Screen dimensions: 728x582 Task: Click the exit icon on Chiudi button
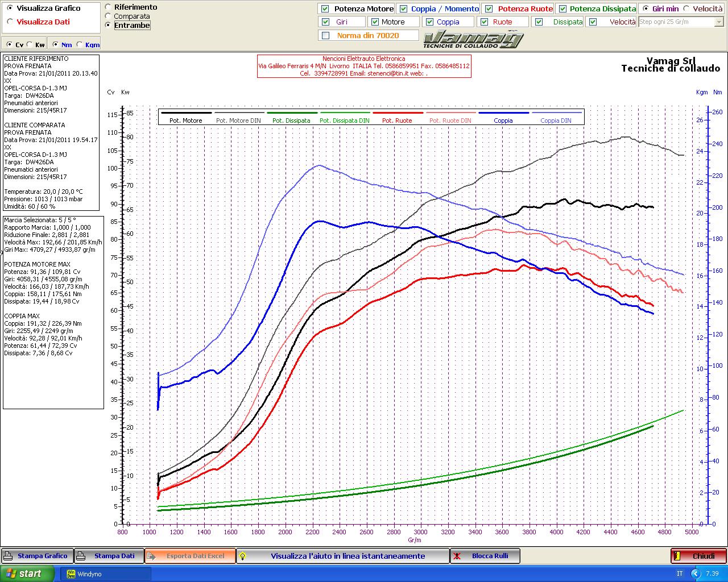tap(677, 556)
